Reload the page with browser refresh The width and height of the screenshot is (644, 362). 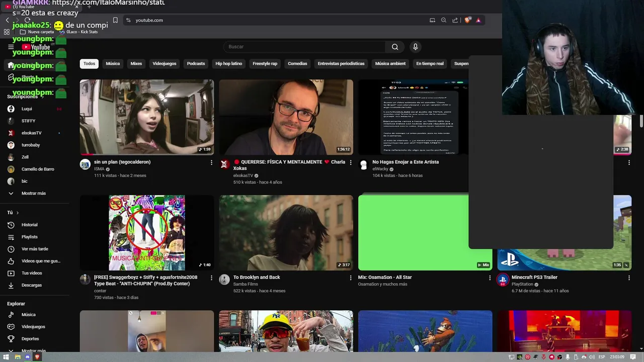coord(27,20)
